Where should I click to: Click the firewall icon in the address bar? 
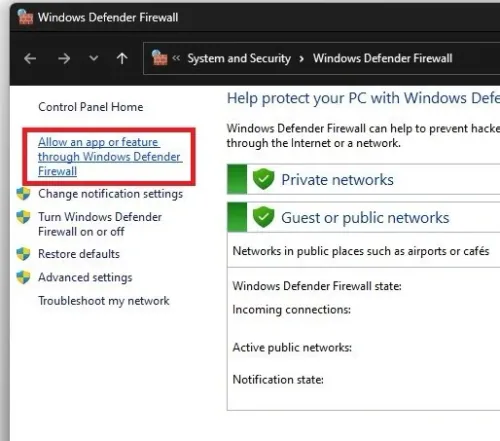[159, 58]
